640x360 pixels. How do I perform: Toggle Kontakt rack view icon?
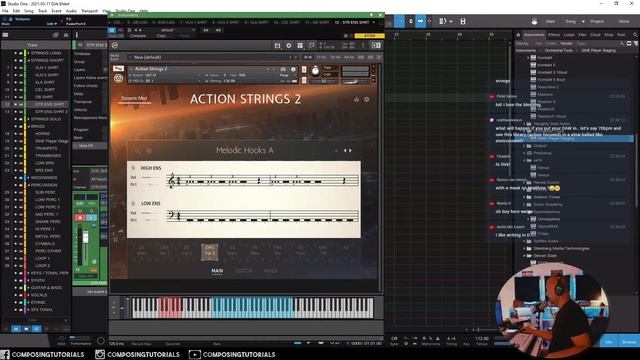coord(300,45)
